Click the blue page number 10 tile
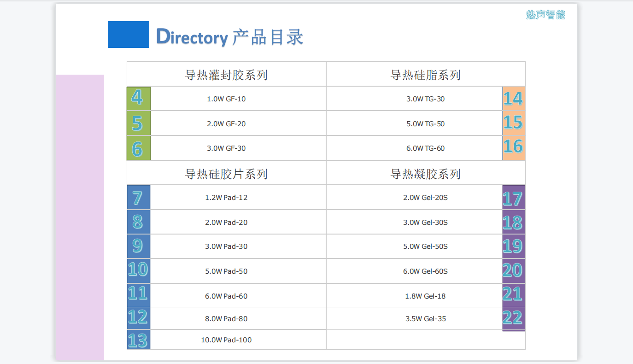This screenshot has height=364, width=633. click(138, 270)
